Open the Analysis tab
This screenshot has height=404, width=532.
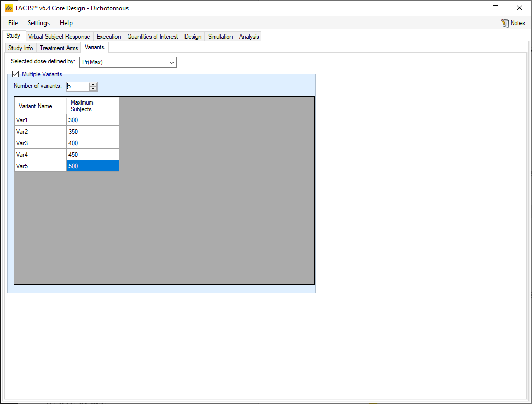(249, 37)
